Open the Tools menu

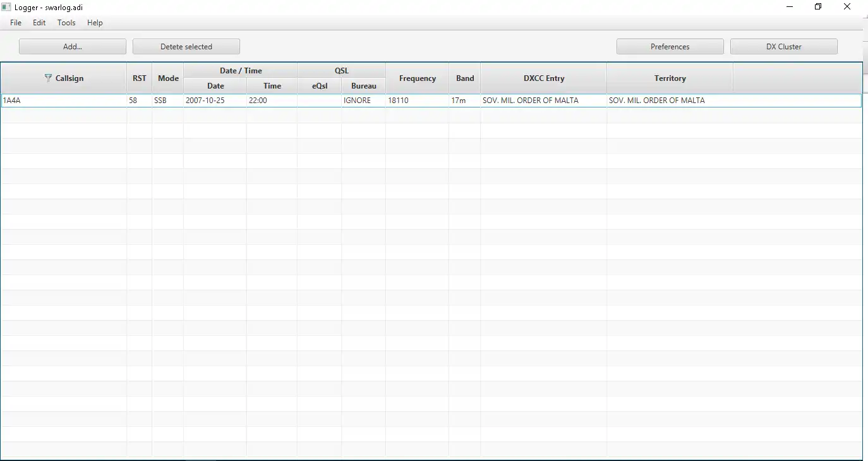(x=66, y=23)
